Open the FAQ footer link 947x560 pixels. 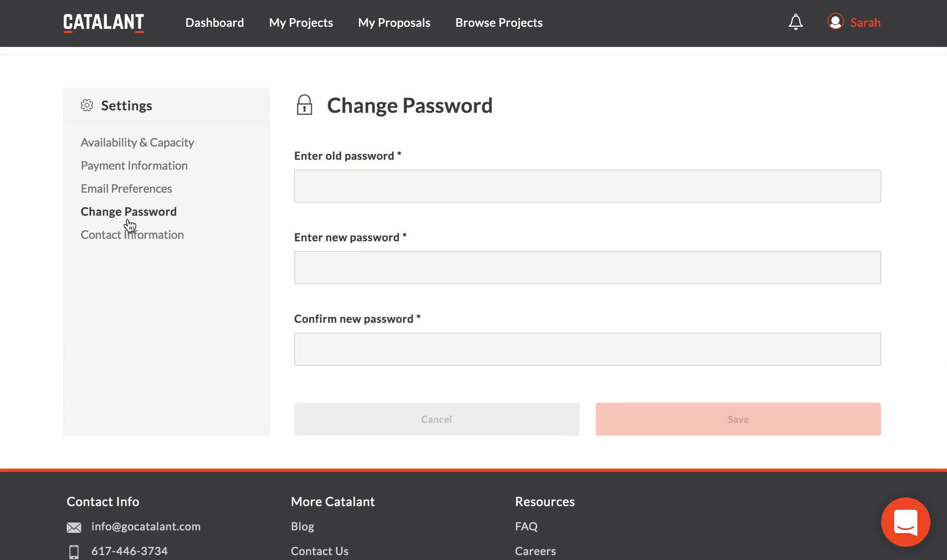pyautogui.click(x=526, y=527)
